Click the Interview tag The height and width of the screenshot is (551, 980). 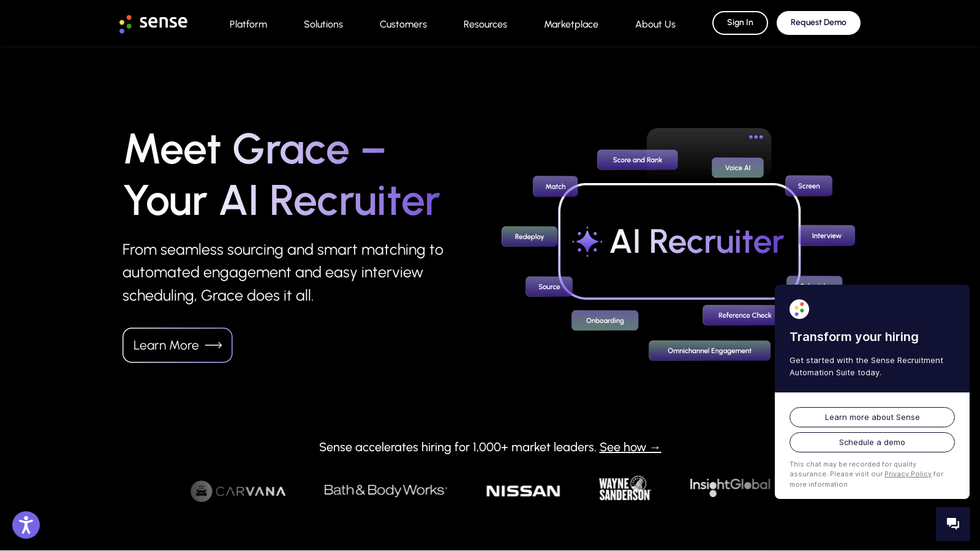point(827,236)
